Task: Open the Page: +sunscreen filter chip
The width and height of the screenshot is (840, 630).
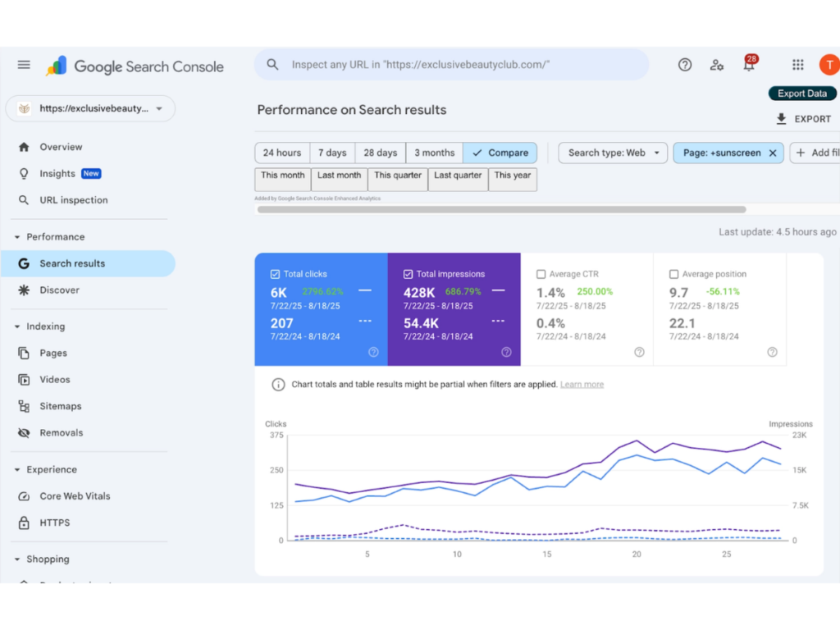Action: tap(722, 153)
